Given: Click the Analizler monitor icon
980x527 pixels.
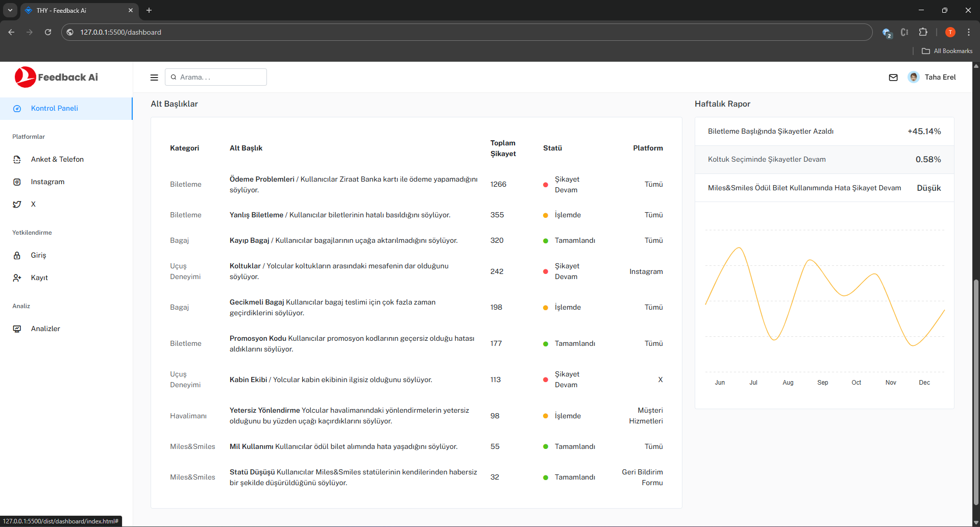Looking at the screenshot, I should coord(17,329).
